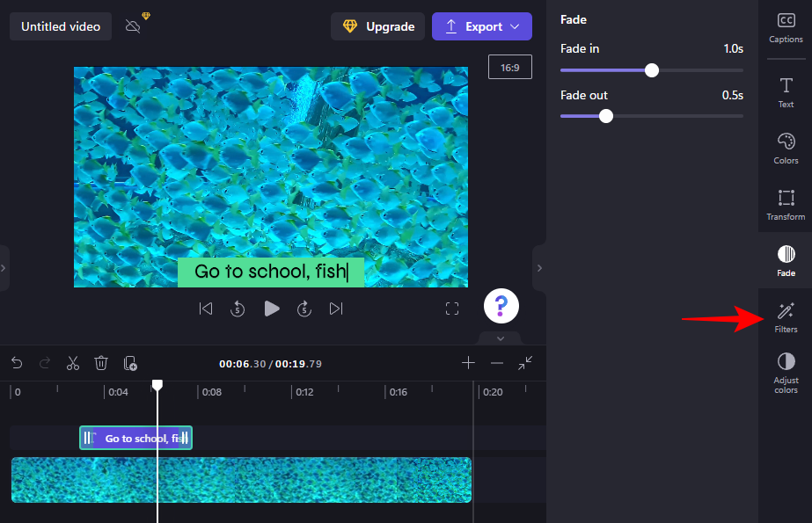Select the Text tool in sidebar
The image size is (812, 523).
point(786,91)
